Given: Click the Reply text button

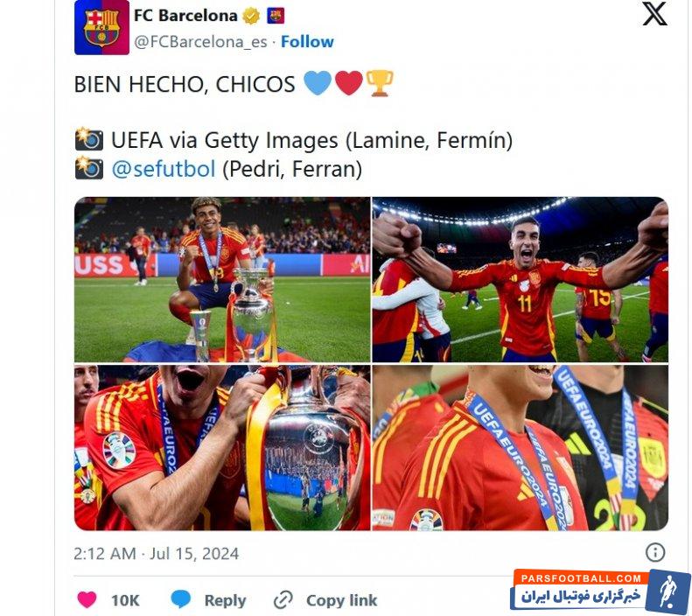Looking at the screenshot, I should [x=225, y=600].
